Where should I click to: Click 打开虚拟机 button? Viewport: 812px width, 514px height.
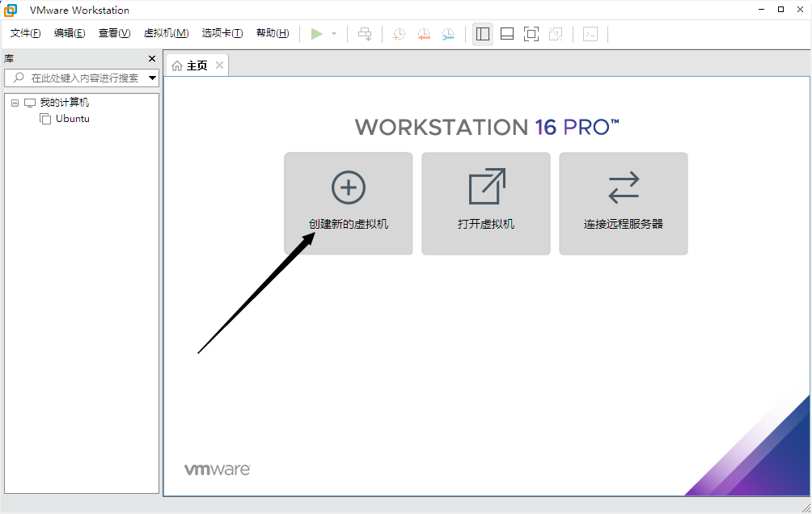tap(486, 204)
